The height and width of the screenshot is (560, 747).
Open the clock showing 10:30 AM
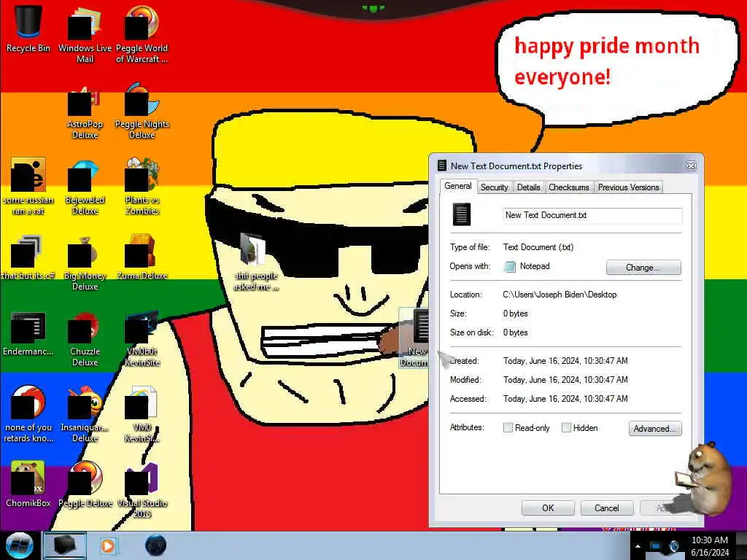710,546
